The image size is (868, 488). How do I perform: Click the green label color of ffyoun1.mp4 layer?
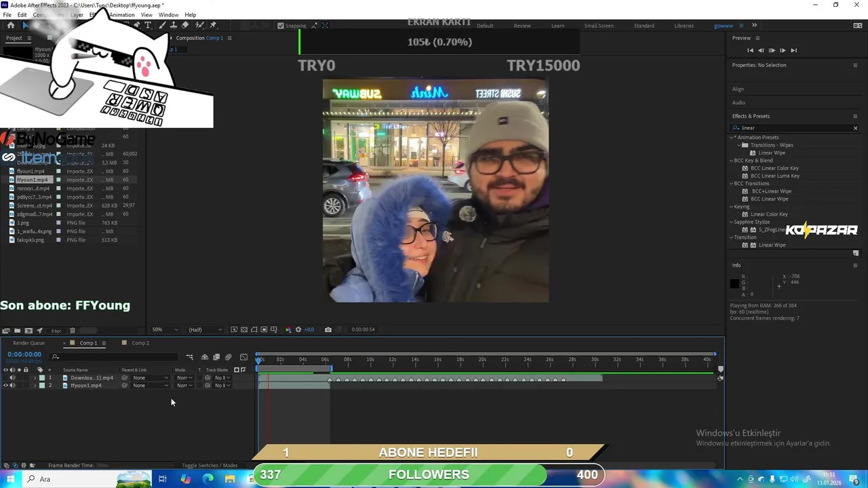41,386
